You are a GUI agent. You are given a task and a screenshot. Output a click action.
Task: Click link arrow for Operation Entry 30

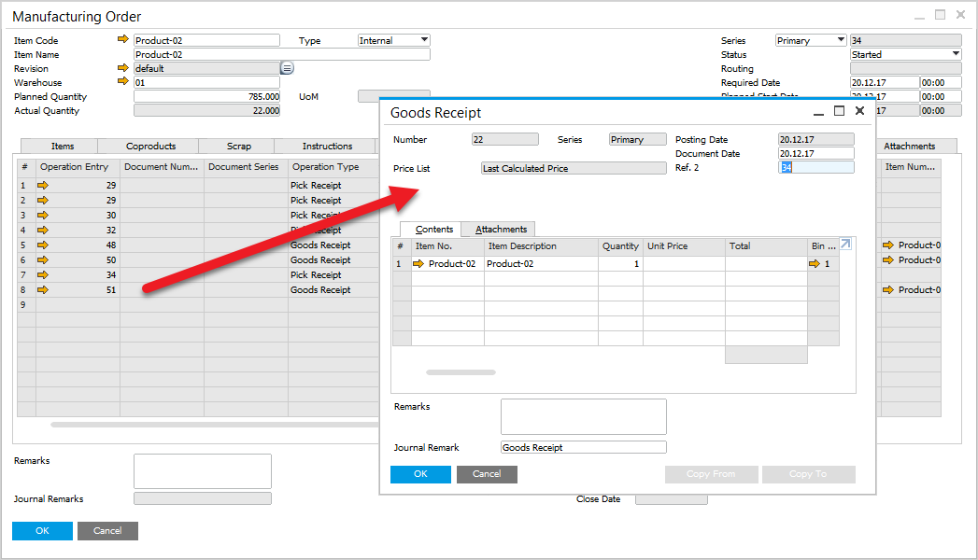[42, 216]
